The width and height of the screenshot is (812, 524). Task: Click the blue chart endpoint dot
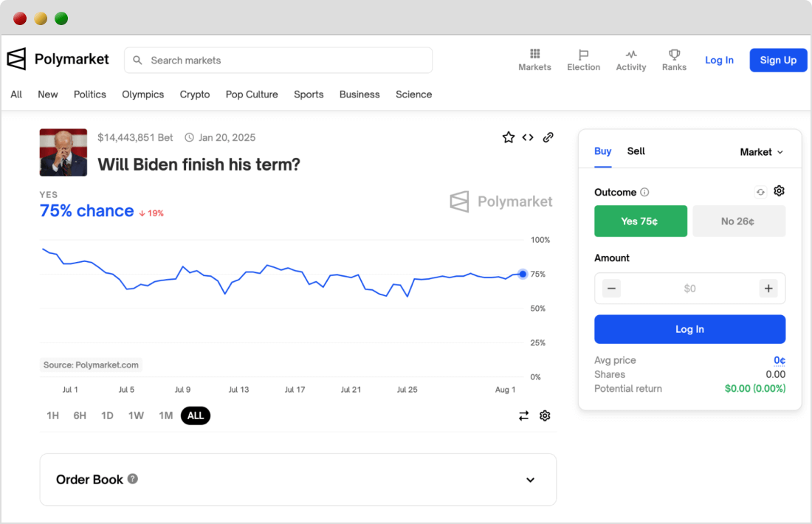tap(523, 274)
